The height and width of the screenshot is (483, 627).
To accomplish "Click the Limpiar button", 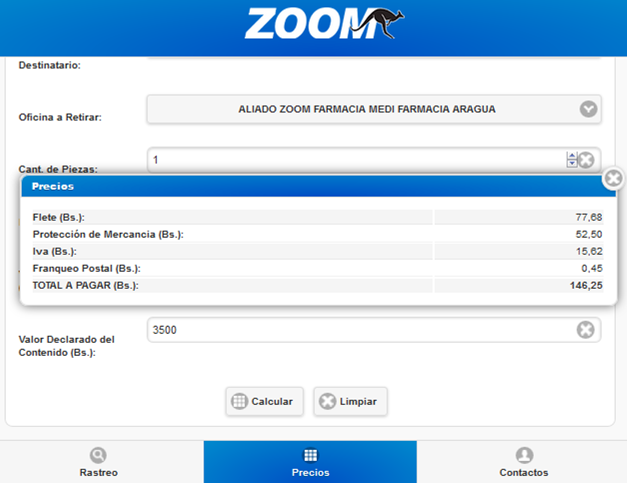I will click(350, 401).
